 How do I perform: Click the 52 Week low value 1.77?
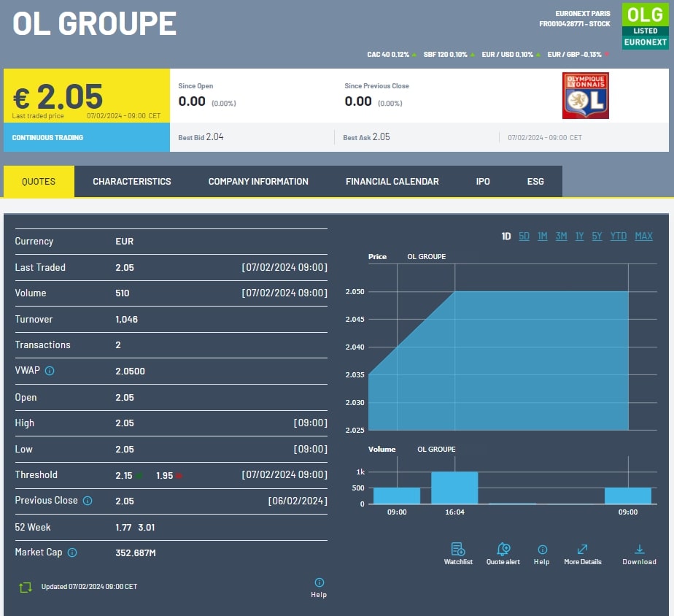(123, 528)
